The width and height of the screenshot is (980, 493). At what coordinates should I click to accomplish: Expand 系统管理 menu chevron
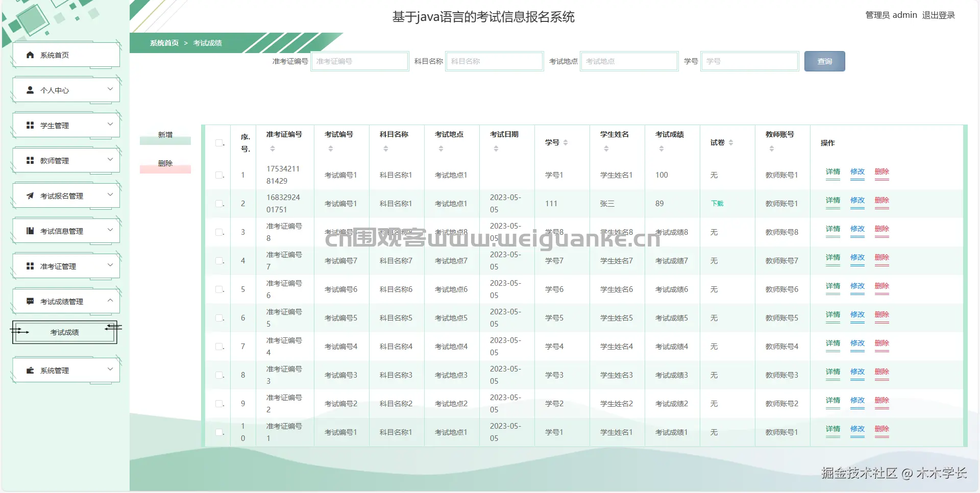click(110, 368)
